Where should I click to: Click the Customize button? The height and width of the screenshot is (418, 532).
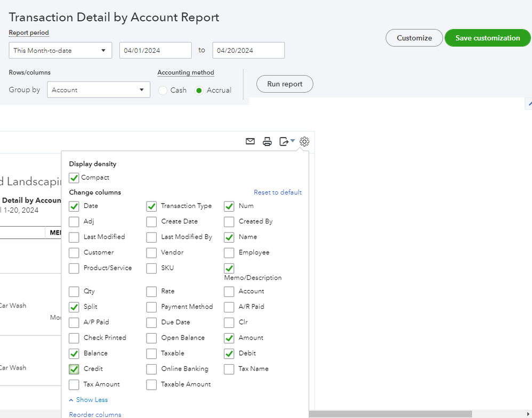[x=414, y=38]
